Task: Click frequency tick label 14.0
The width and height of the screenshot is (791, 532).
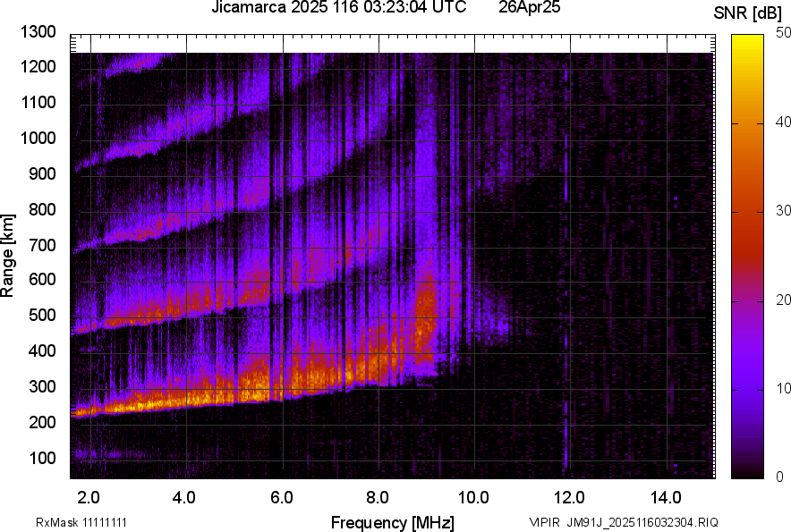Action: [666, 498]
